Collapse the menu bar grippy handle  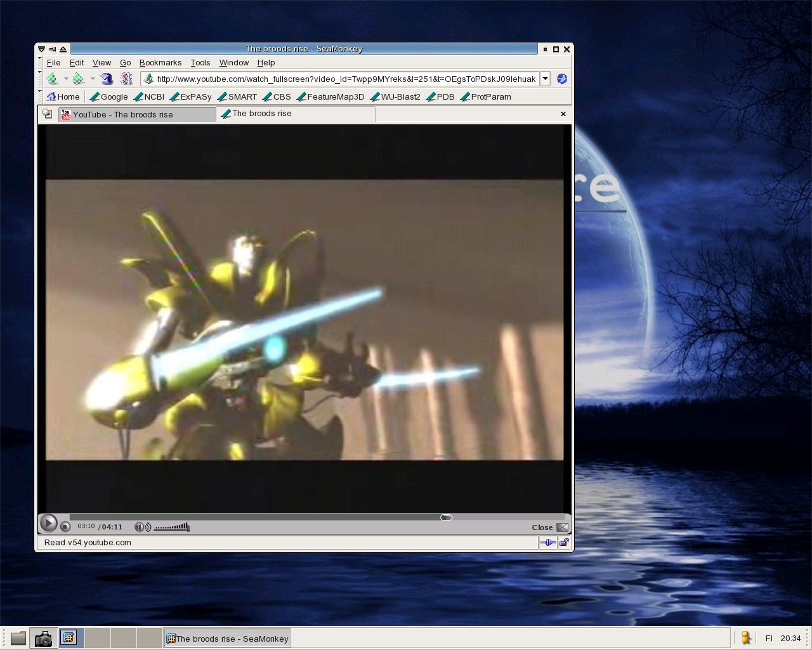[x=40, y=62]
